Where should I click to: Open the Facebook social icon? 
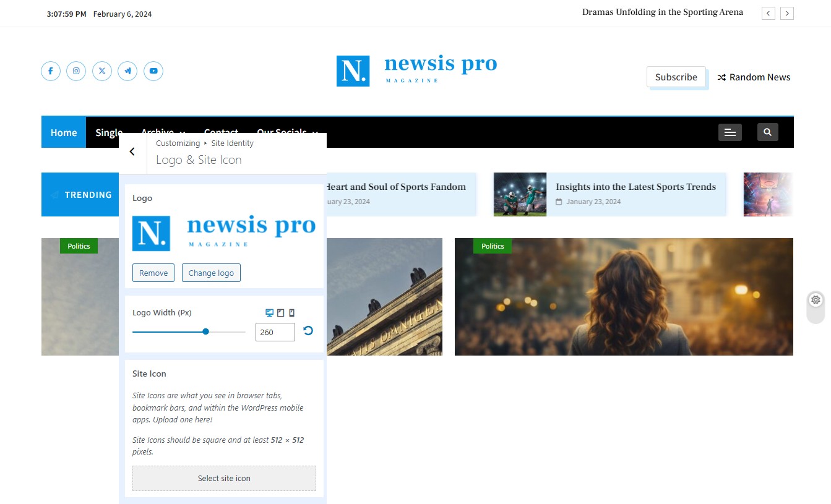click(x=51, y=71)
